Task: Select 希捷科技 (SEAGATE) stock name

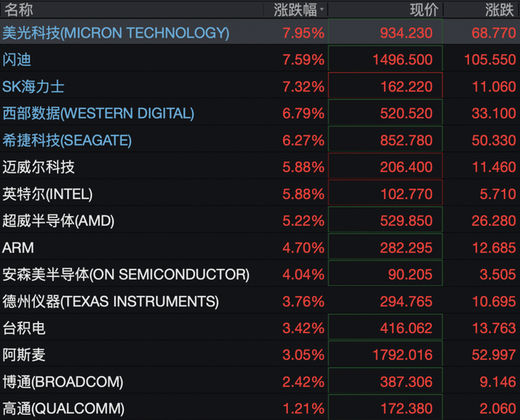Action: 67,140
